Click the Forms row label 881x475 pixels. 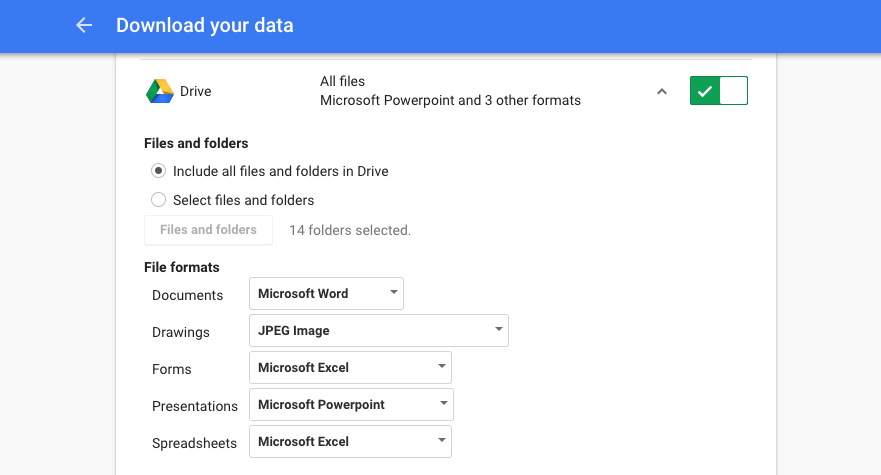point(172,369)
